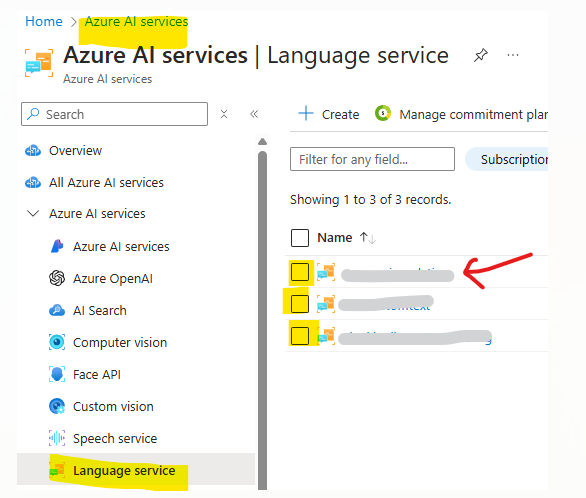This screenshot has height=498, width=586.
Task: Click the Filter for any field box
Action: 372,159
